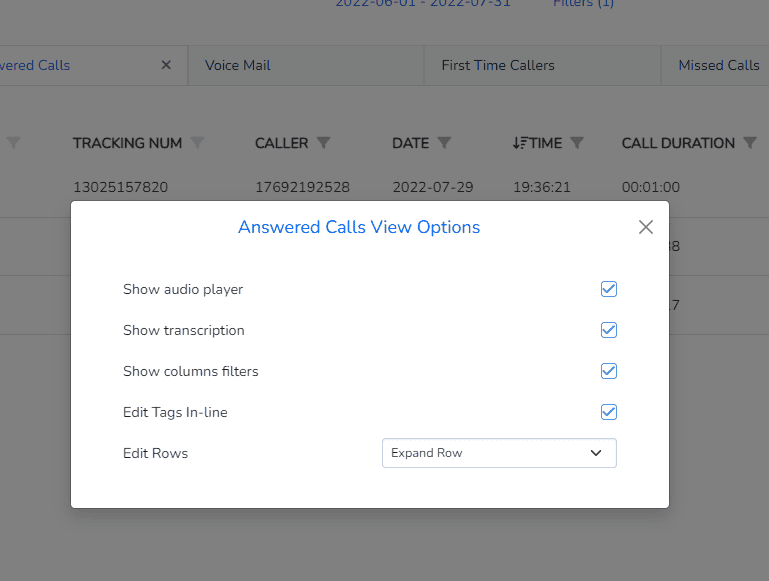Image resolution: width=769 pixels, height=581 pixels.
Task: Open the TRACKING NUM column filter icon
Action: point(197,143)
